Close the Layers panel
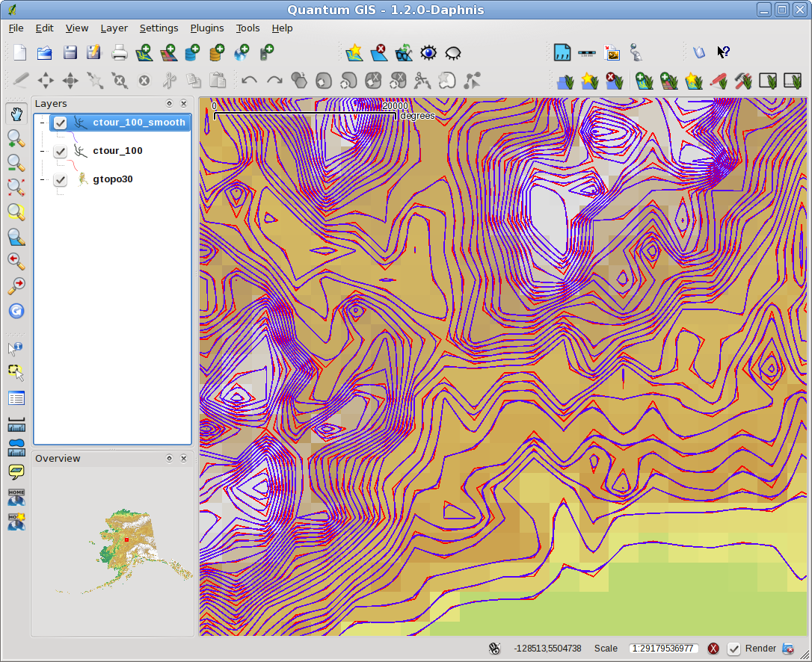The height and width of the screenshot is (662, 812). pos(183,104)
